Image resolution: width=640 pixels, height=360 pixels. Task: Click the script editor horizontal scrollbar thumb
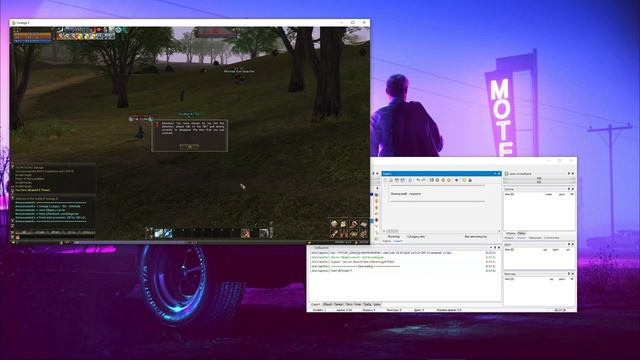click(x=393, y=231)
